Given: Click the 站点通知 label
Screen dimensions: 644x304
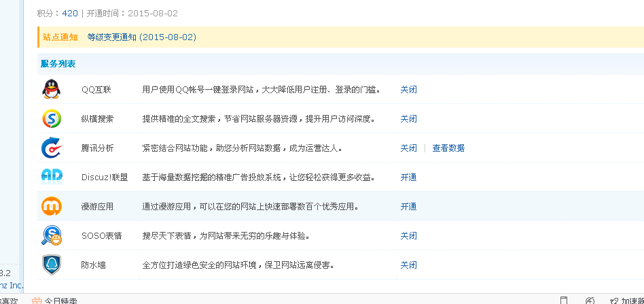Looking at the screenshot, I should coord(60,37).
